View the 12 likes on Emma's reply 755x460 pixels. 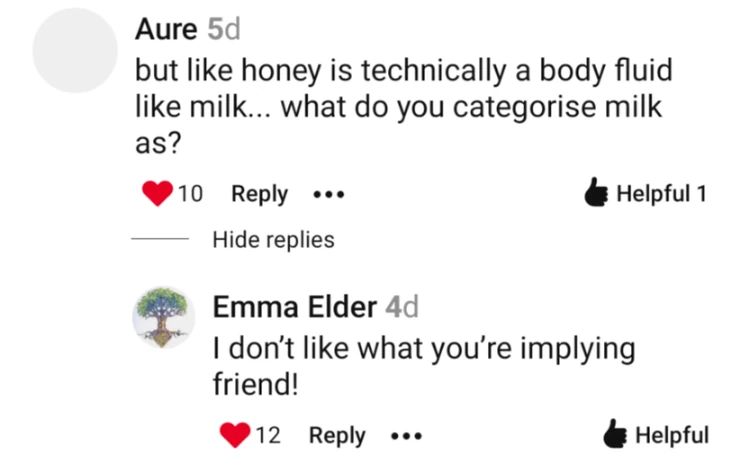(x=268, y=435)
